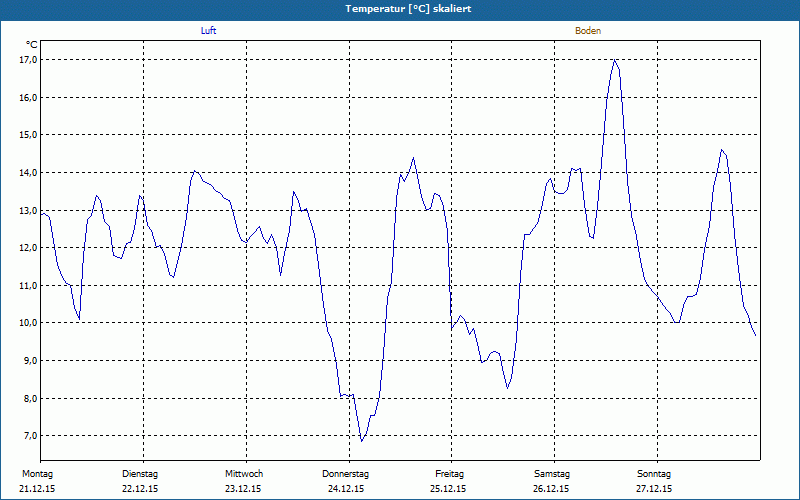Click the 'Freitag' day label
This screenshot has width=800, height=500.
point(449,474)
